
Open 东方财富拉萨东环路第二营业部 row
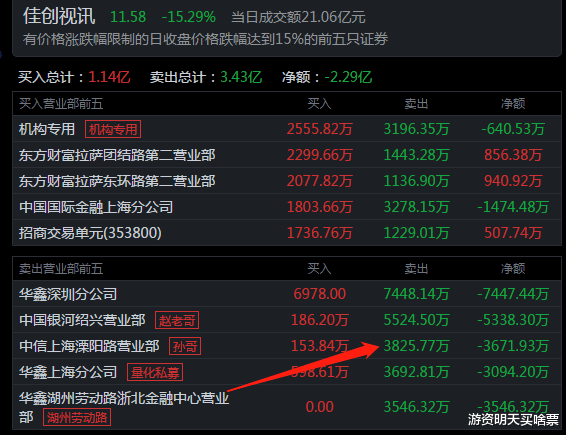[x=287, y=181]
